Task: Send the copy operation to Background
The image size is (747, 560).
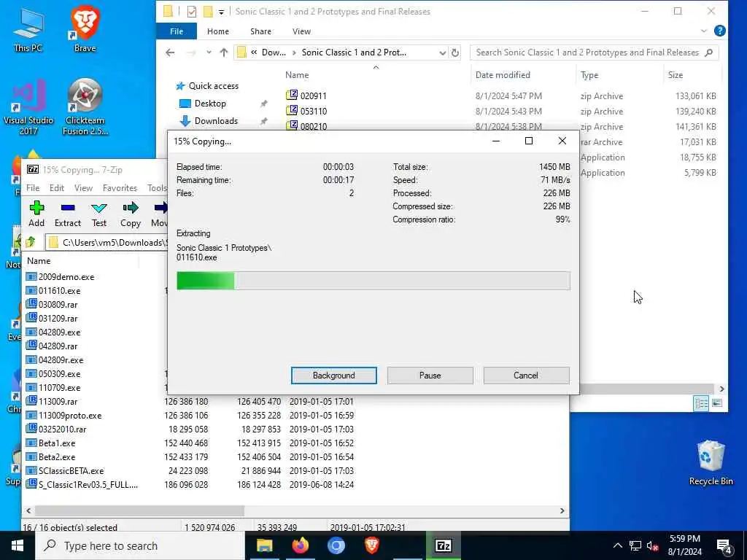Action: pyautogui.click(x=334, y=376)
